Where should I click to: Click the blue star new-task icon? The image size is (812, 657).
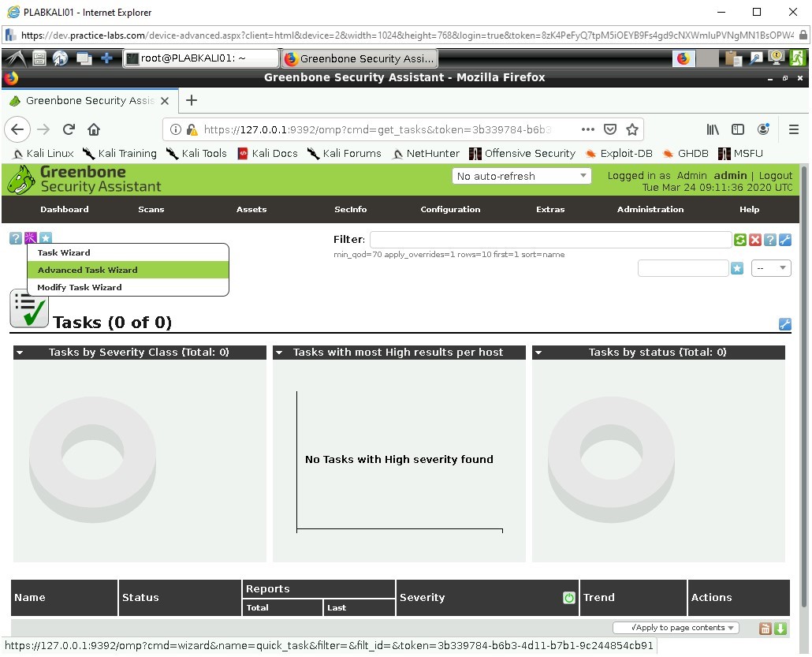(x=45, y=237)
